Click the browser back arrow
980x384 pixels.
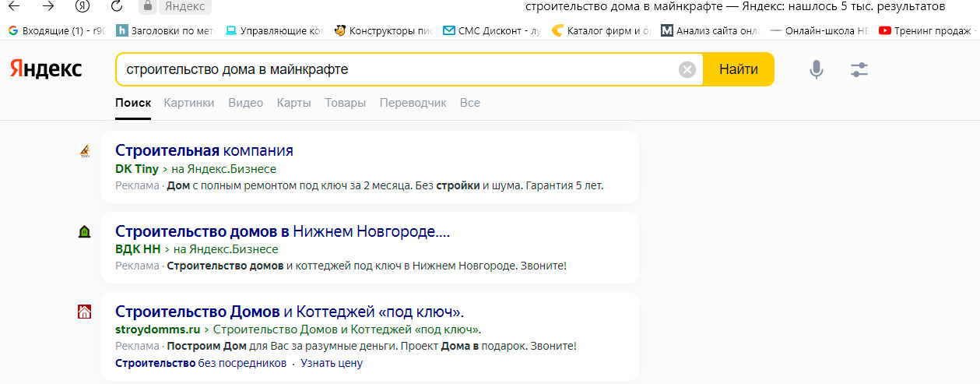[x=13, y=6]
